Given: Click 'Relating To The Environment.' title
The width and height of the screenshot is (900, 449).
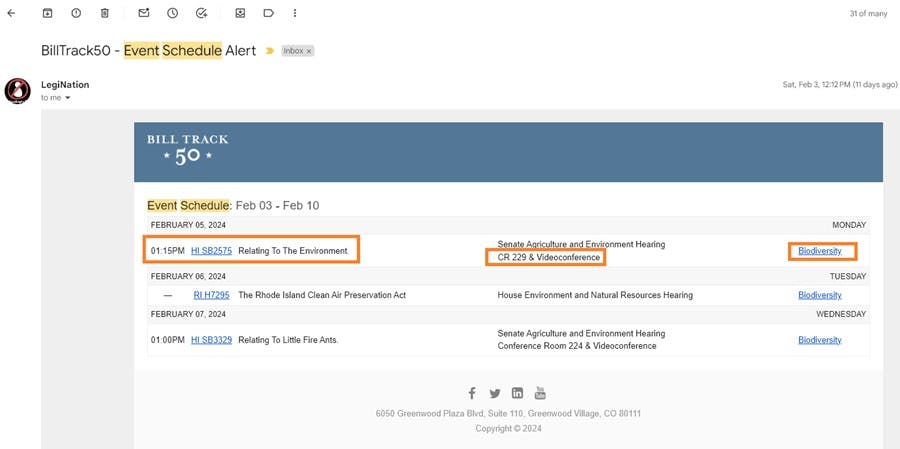Looking at the screenshot, I should pos(293,250).
